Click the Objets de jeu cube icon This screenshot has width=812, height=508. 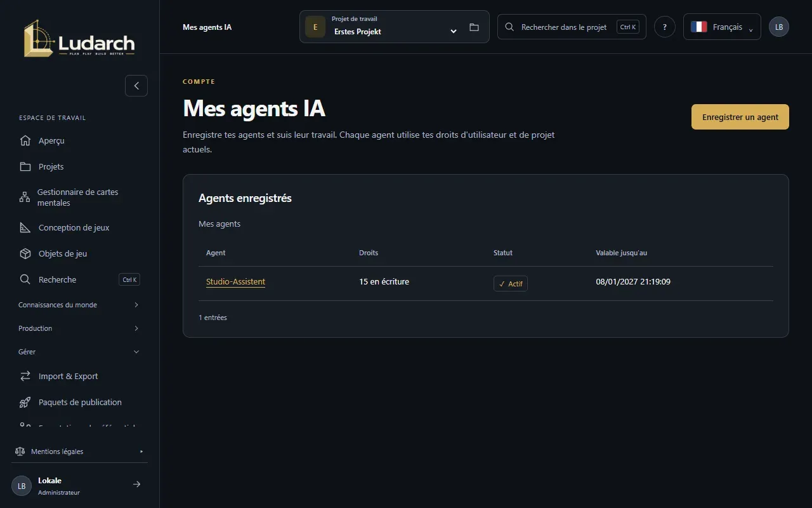coord(25,253)
